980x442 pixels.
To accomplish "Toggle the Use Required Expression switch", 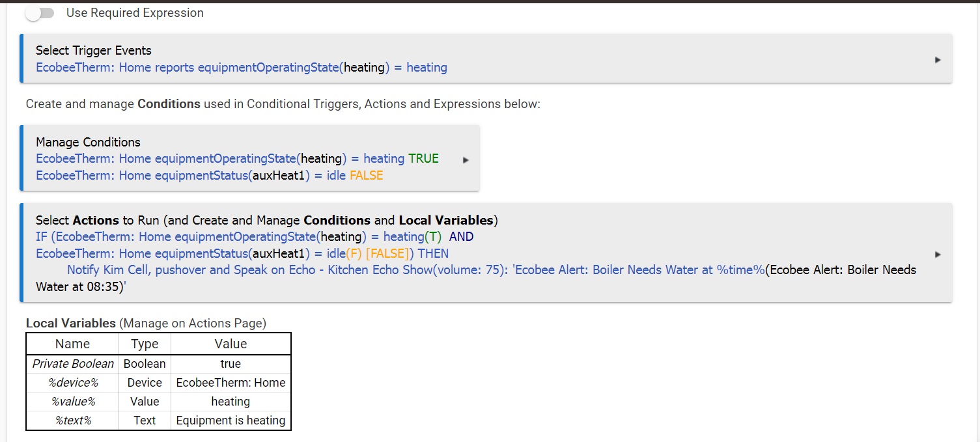I will click(x=40, y=13).
